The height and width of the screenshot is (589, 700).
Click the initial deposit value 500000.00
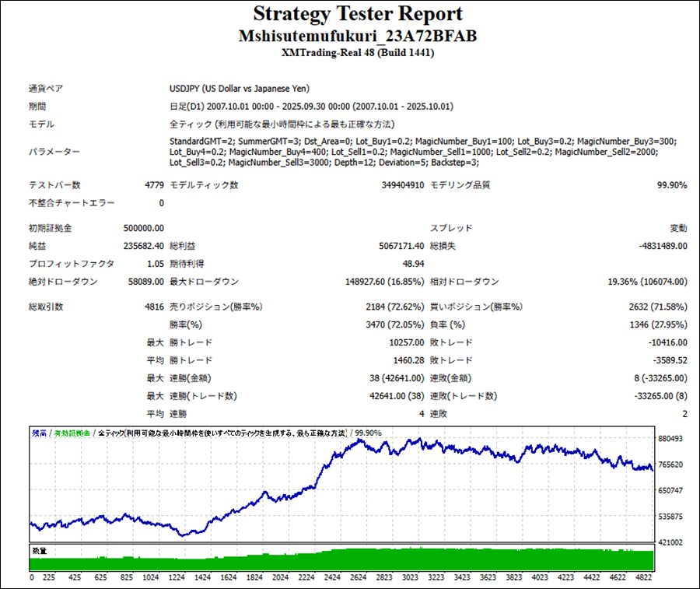click(143, 228)
